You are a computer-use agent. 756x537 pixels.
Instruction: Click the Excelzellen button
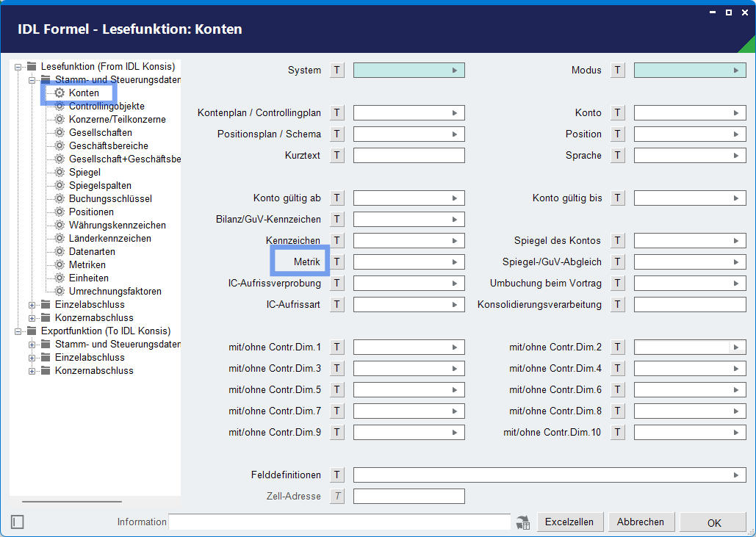point(569,522)
